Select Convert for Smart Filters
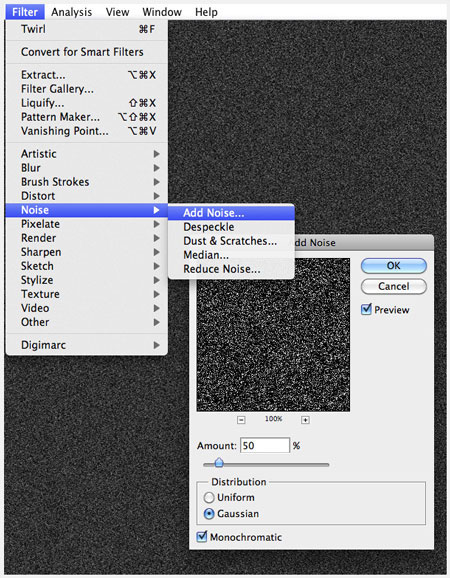 87,52
